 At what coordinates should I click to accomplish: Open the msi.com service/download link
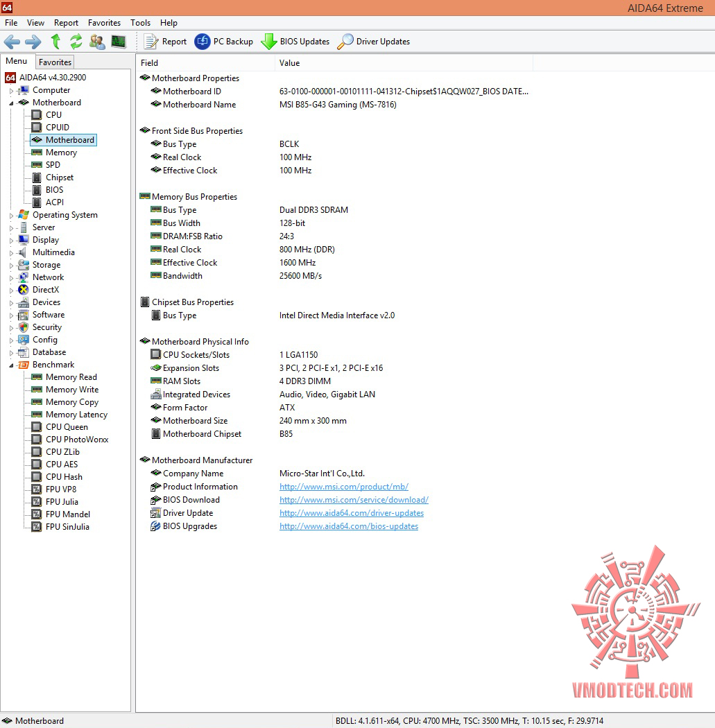click(x=354, y=500)
